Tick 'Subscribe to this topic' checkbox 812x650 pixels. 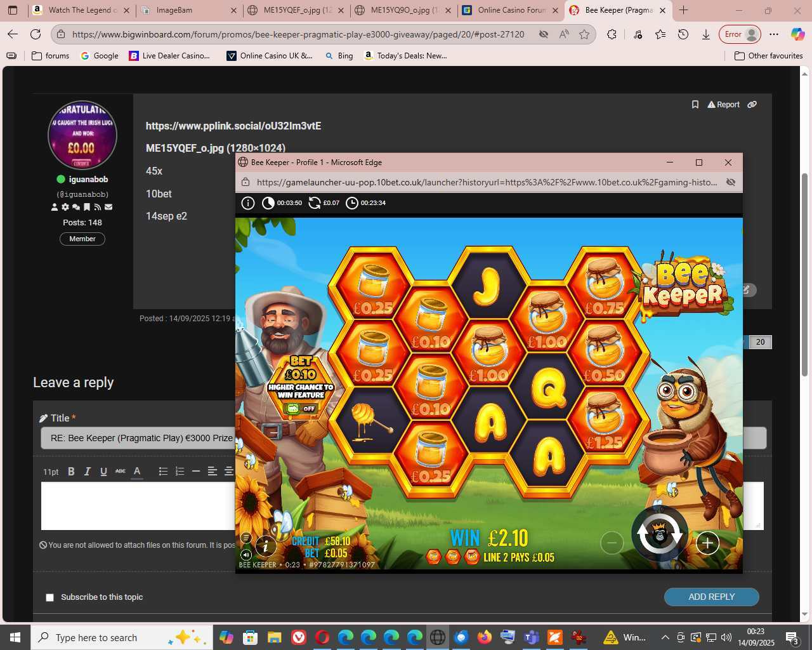[50, 597]
